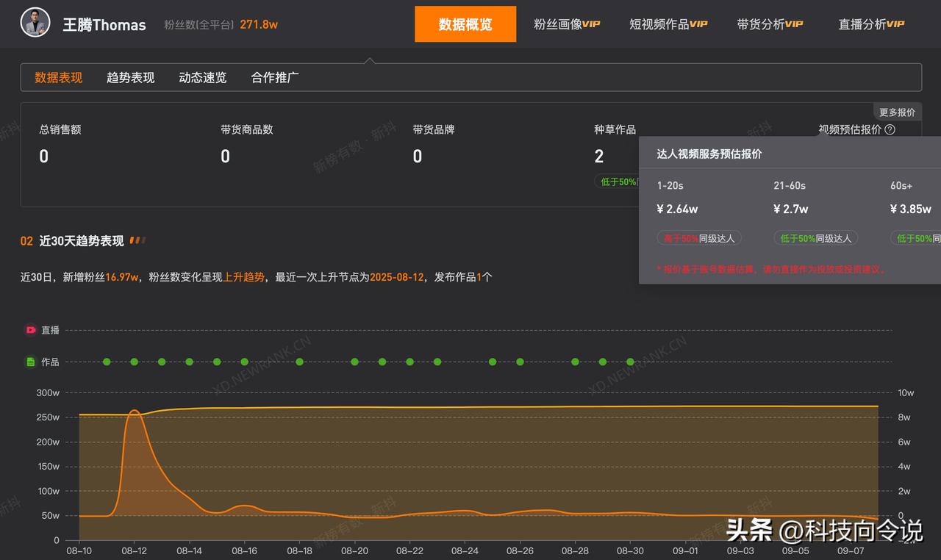
Task: Open profile avatar of 王腾Thomas
Action: pyautogui.click(x=35, y=23)
